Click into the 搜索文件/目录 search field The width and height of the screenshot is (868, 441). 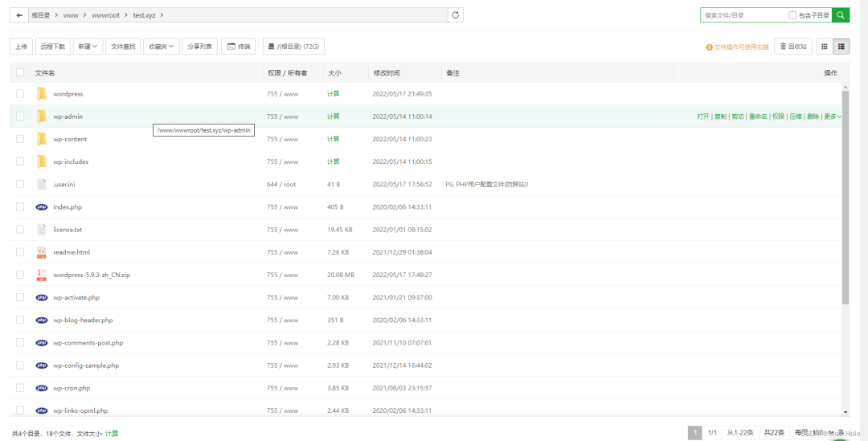pyautogui.click(x=743, y=15)
